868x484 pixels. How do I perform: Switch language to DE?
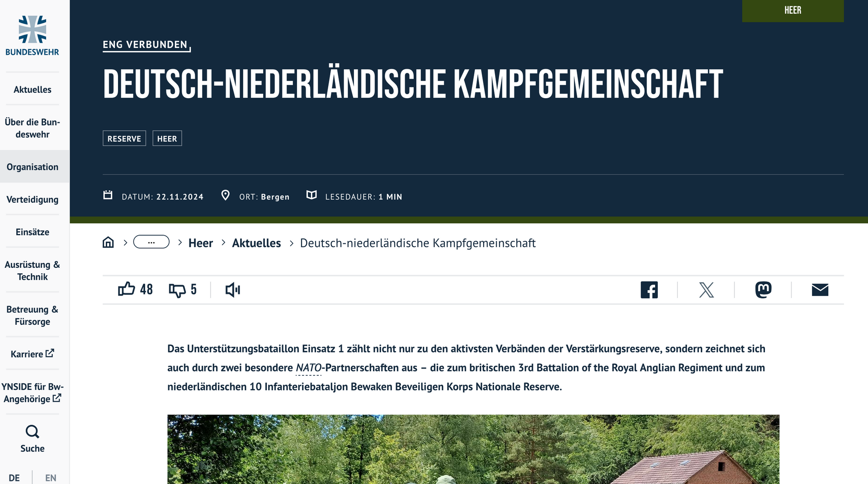coord(14,478)
